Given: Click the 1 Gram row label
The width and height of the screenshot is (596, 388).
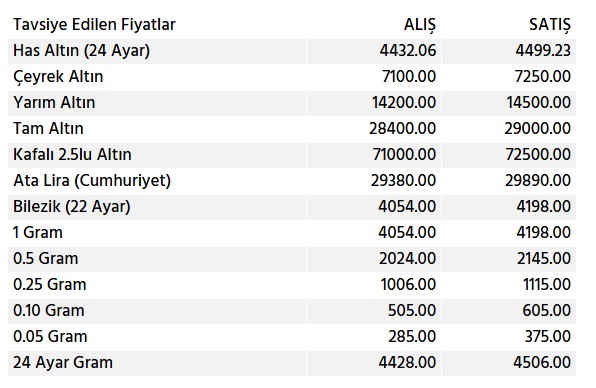Looking at the screenshot, I should pos(38,233).
